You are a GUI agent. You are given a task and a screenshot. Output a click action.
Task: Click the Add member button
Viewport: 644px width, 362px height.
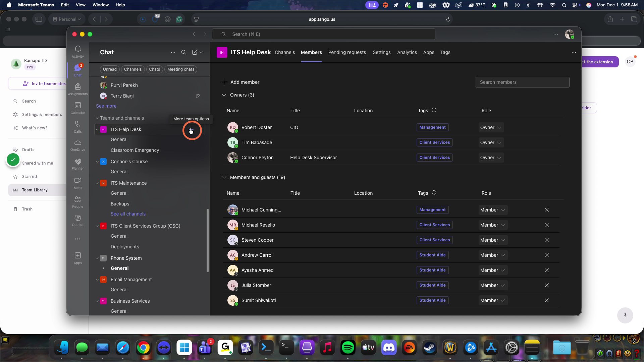coord(241,82)
